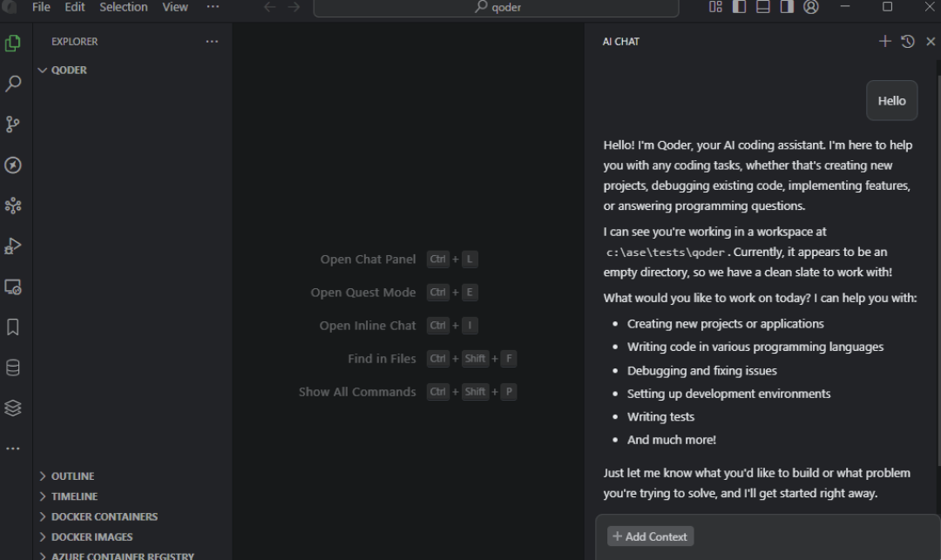Screen dimensions: 941x560
Task: Open Explorer more actions ellipsis
Action: click(x=212, y=42)
